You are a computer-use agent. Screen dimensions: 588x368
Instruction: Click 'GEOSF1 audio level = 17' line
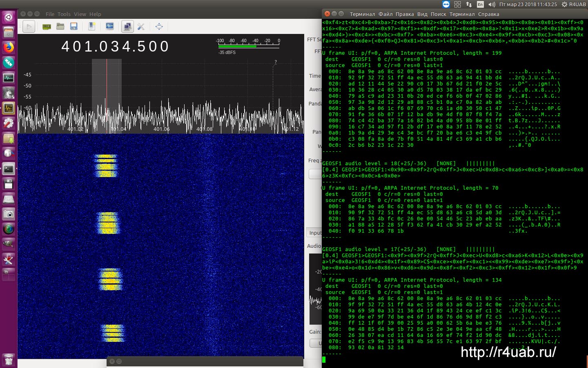pyautogui.click(x=408, y=249)
